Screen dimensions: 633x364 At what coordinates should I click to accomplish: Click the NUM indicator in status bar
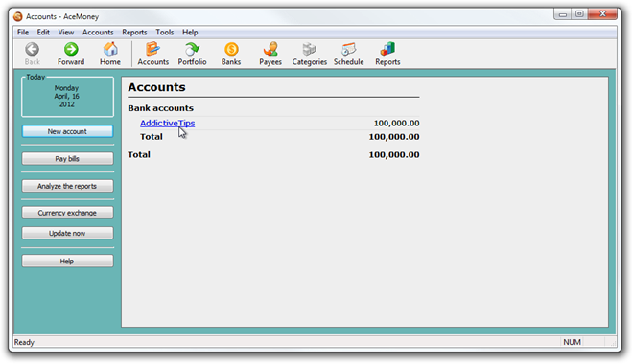pos(572,342)
